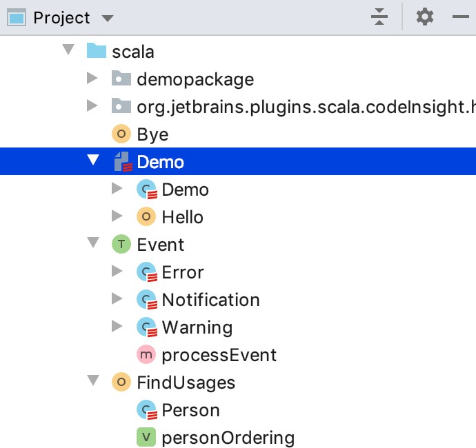This screenshot has width=476, height=448.
Task: Click the Collapse All toolbar icon
Action: 379,17
